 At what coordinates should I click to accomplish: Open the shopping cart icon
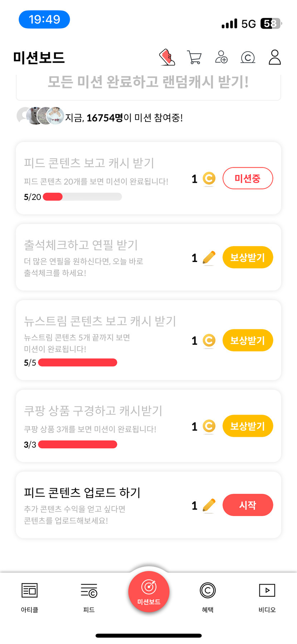194,57
